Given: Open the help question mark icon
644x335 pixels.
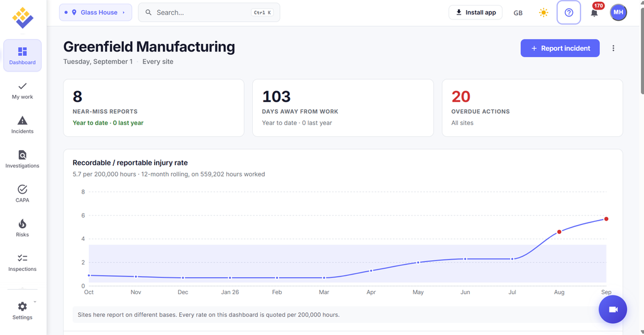Looking at the screenshot, I should click(569, 13).
